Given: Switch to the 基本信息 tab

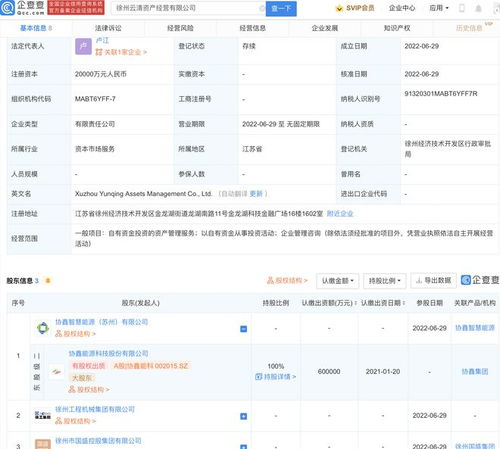Looking at the screenshot, I should [x=36, y=28].
